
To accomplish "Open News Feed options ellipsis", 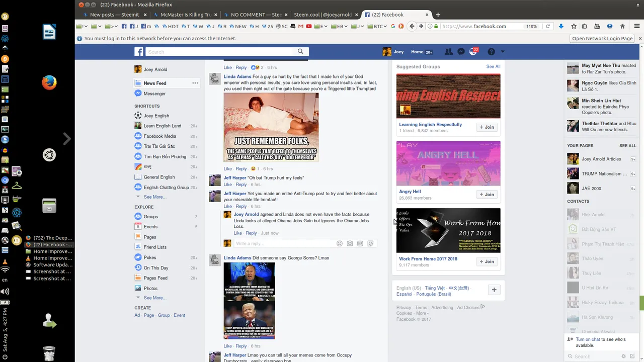I will (x=195, y=83).
